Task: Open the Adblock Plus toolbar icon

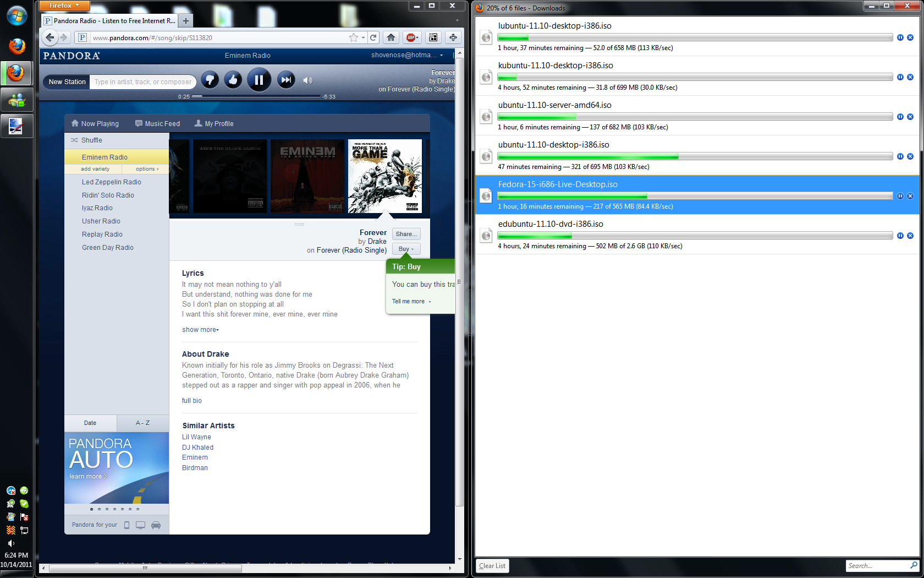Action: (412, 37)
